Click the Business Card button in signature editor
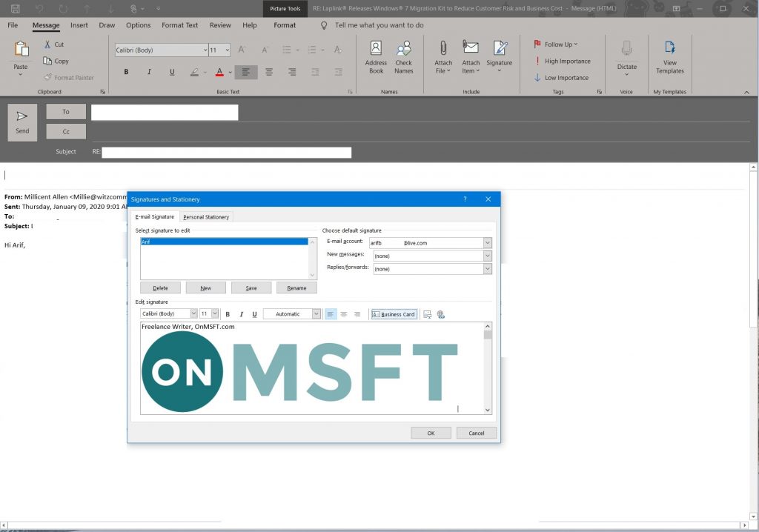The width and height of the screenshot is (759, 532). pyautogui.click(x=394, y=314)
